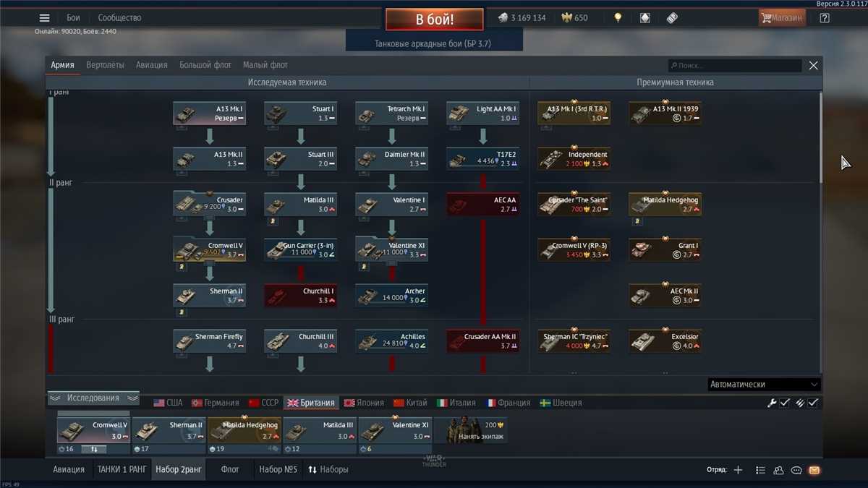Image resolution: width=868 pixels, height=488 pixels.
Task: Click the research tree vertical scrollbar
Action: tap(820, 137)
